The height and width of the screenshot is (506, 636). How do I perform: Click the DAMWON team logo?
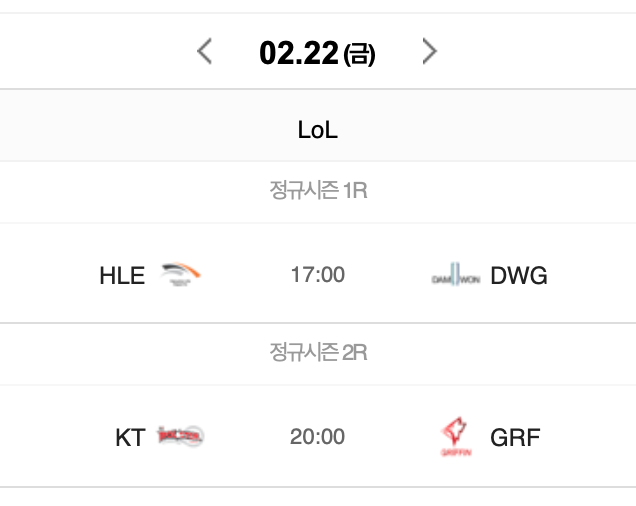click(x=456, y=275)
